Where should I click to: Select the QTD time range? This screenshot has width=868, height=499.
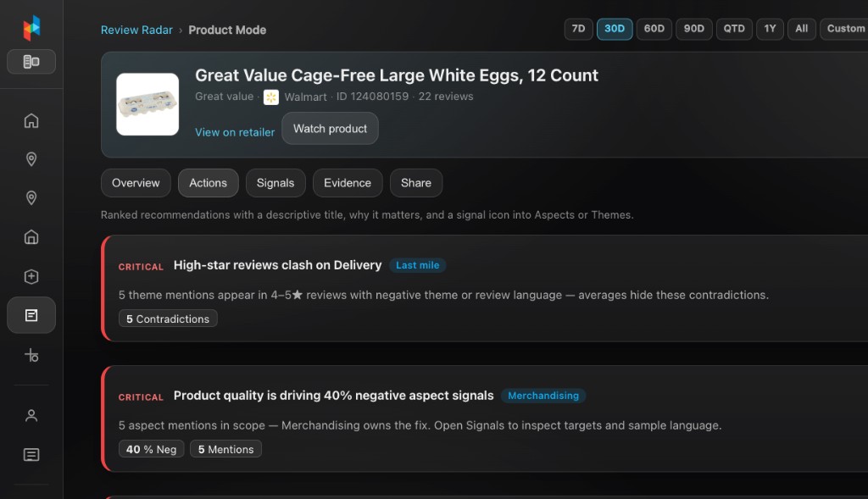[734, 29]
